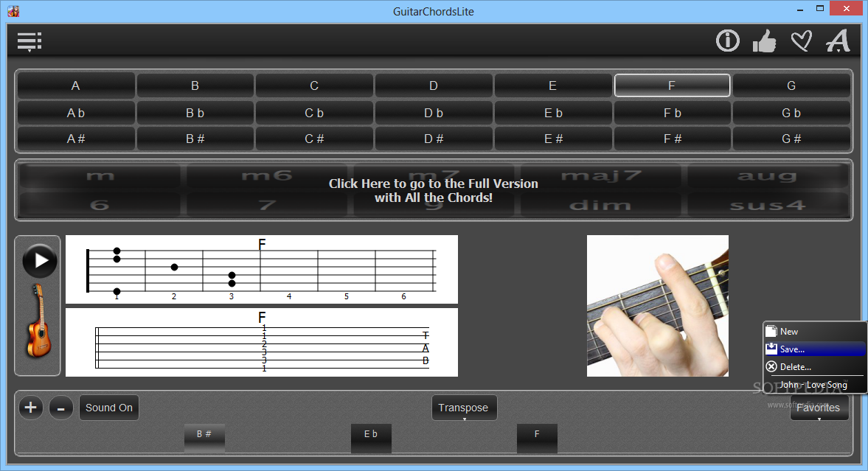
Task: Select chord root E
Action: 552,86
